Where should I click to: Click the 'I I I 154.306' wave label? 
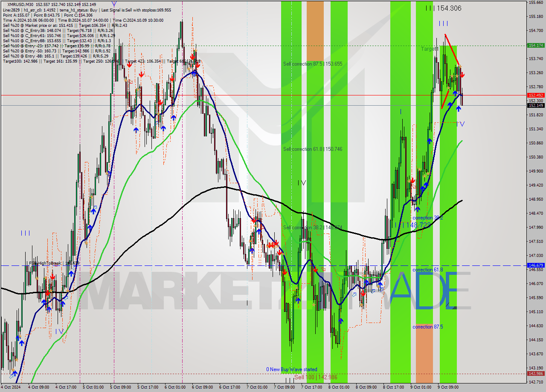[x=443, y=8]
